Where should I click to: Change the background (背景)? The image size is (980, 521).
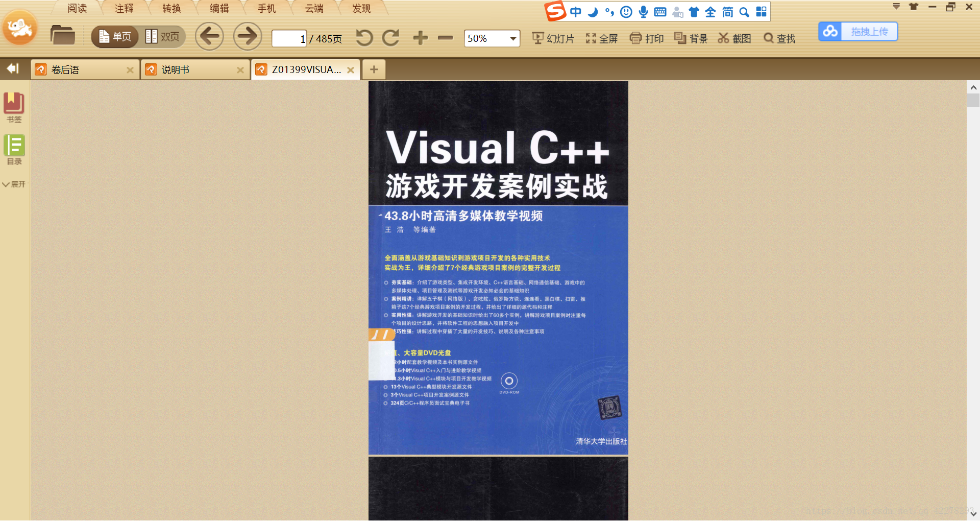coord(691,38)
